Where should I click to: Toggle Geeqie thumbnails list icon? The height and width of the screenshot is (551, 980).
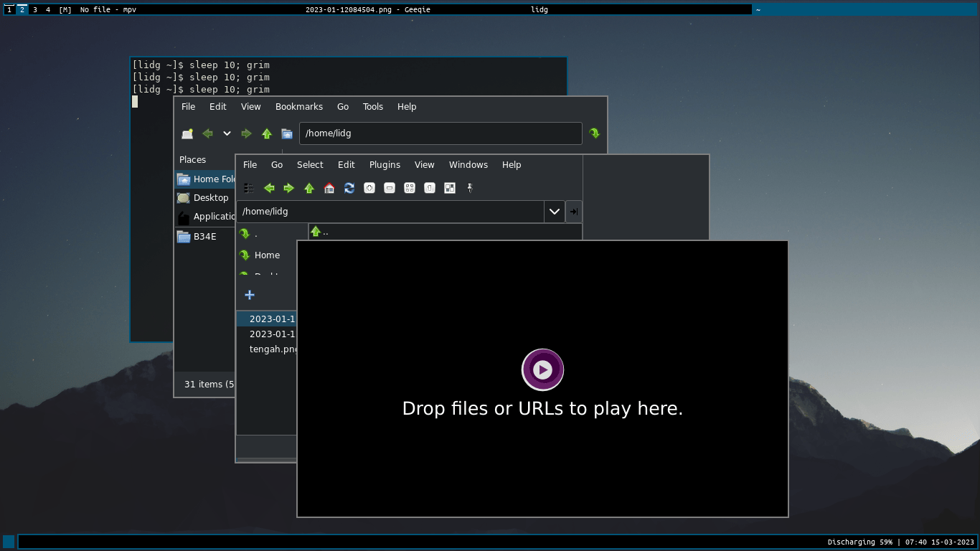249,188
